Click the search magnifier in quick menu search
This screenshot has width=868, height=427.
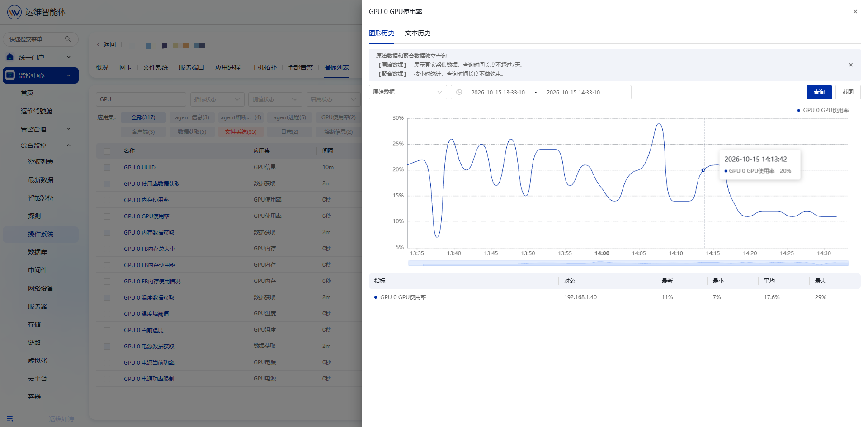tap(68, 39)
